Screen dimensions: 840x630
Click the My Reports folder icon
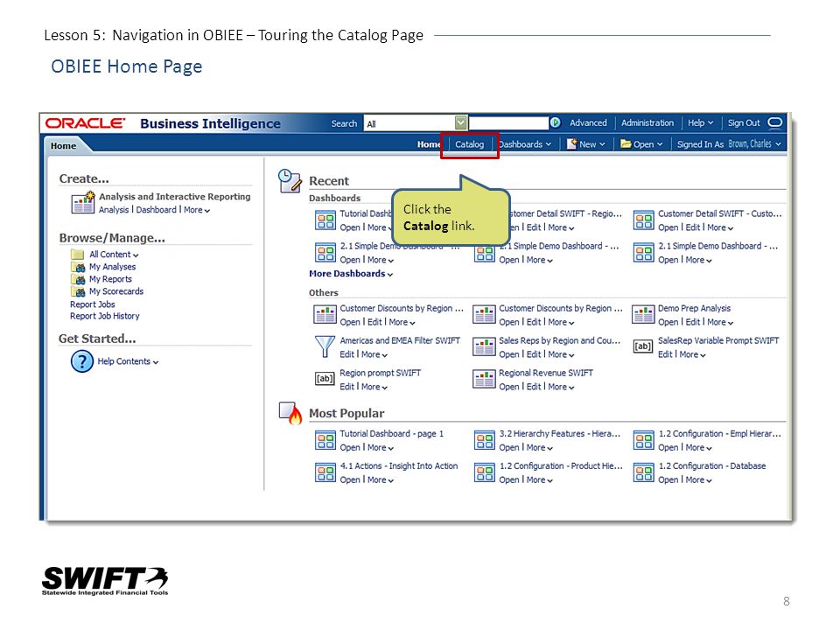[x=78, y=279]
